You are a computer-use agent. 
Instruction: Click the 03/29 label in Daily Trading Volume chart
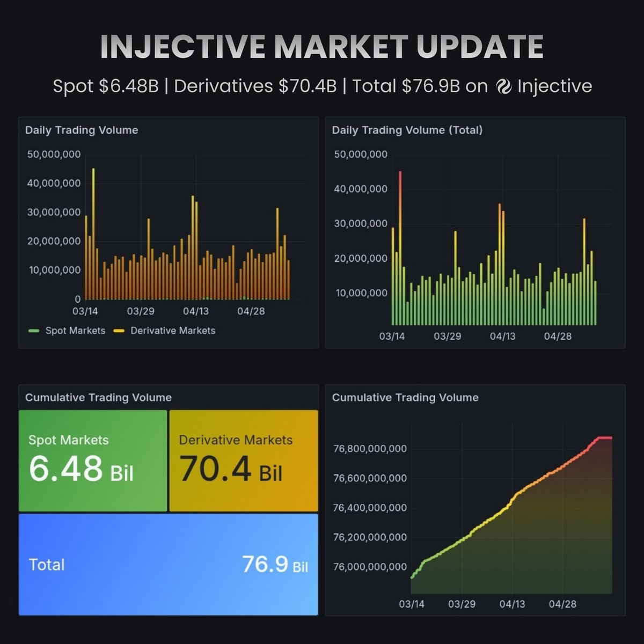[141, 311]
